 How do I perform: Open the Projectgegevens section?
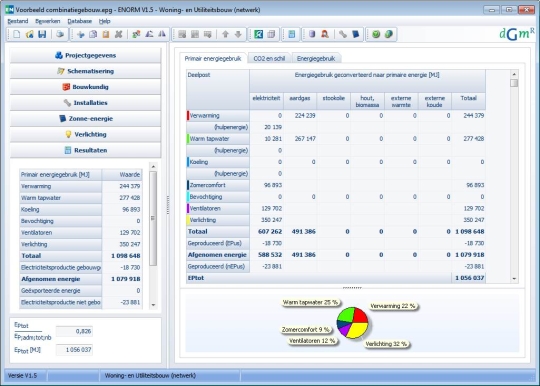[85, 55]
